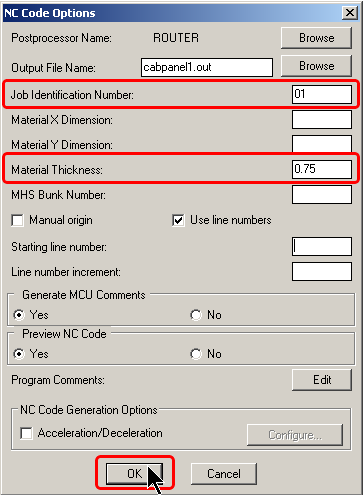Focus the Job Identification Number field

pyautogui.click(x=322, y=94)
